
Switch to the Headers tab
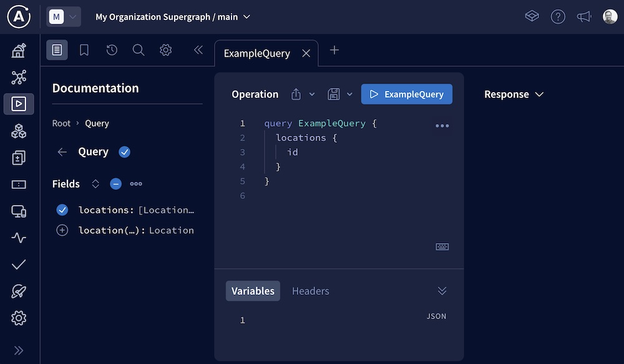[310, 290]
